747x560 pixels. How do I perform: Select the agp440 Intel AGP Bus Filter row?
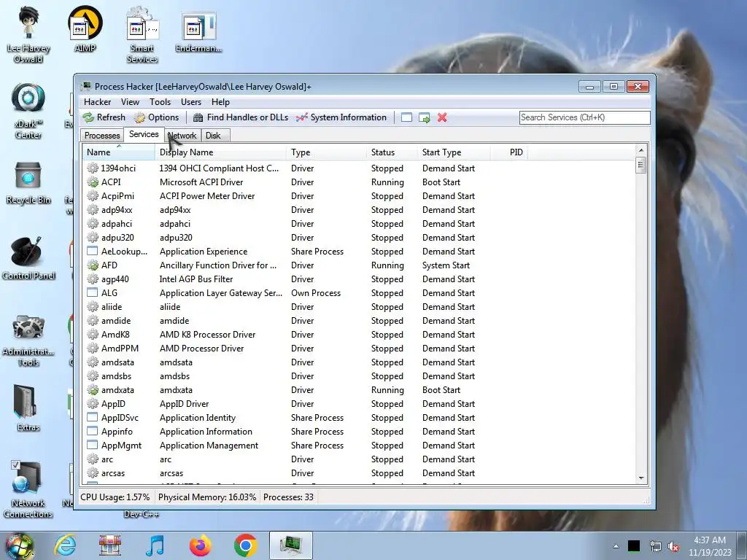coord(360,279)
